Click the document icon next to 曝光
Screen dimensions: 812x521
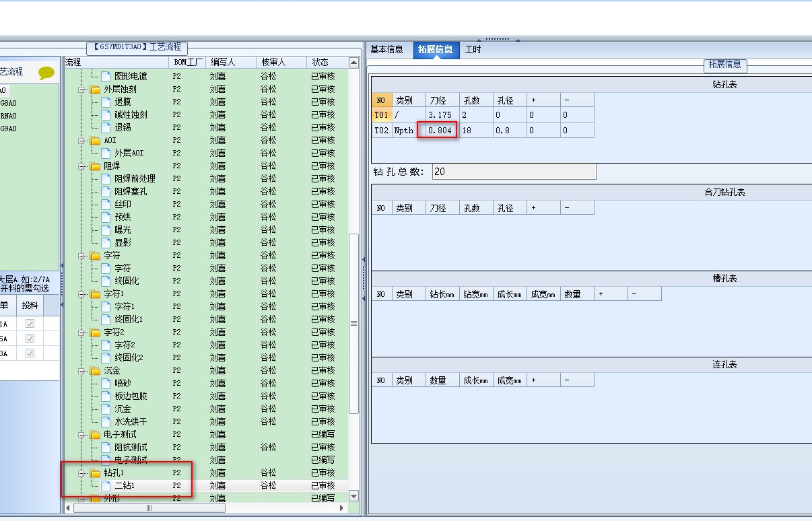click(x=106, y=230)
